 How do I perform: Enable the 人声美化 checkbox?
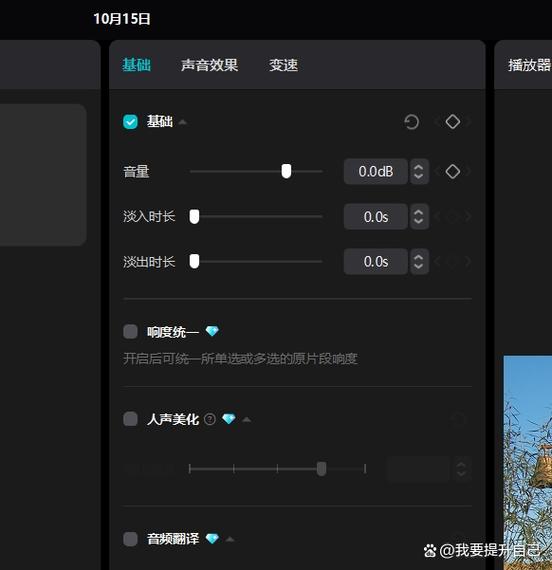[130, 419]
